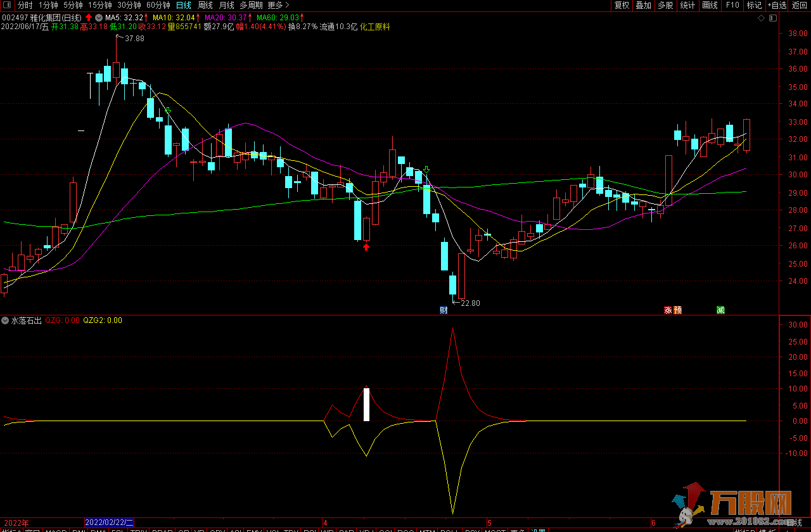Activate the 画线 drawing tools button
The image size is (811, 532).
tap(710, 5)
